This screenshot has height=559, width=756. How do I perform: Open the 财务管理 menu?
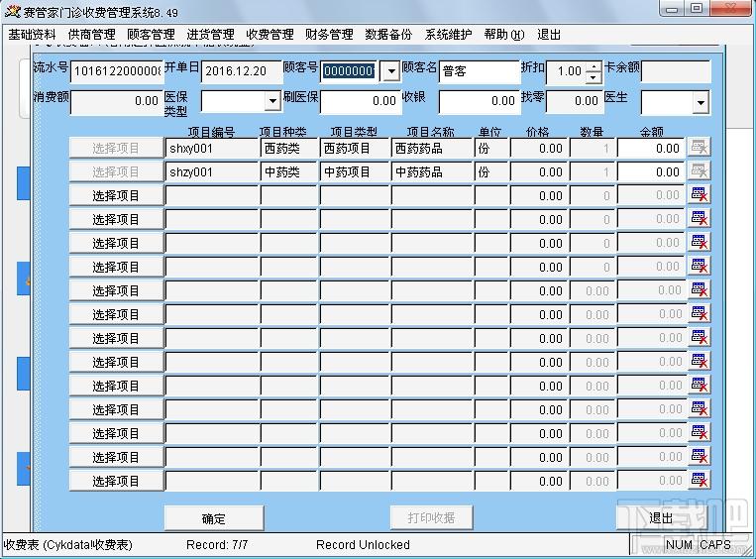(x=329, y=35)
